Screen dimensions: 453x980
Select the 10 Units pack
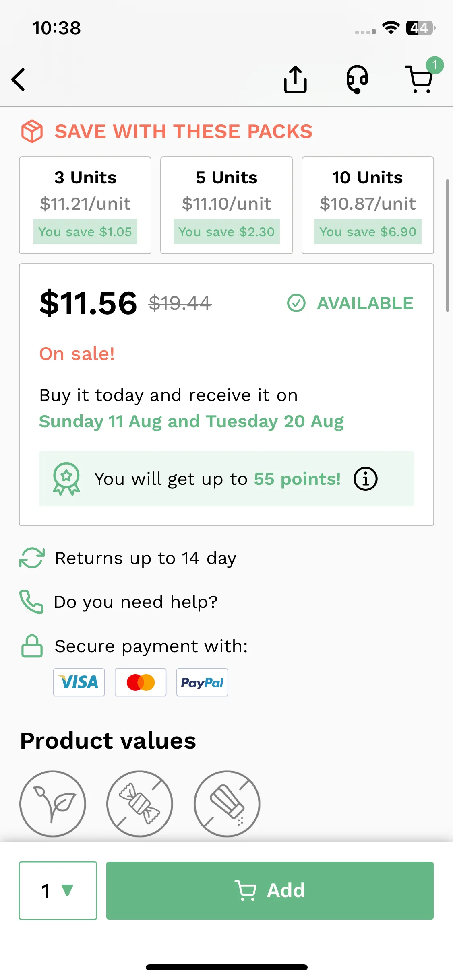(x=368, y=205)
